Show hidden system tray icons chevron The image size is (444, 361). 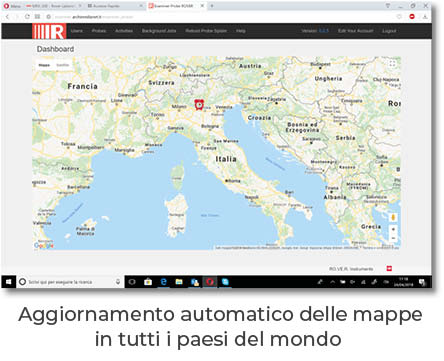tap(332, 282)
